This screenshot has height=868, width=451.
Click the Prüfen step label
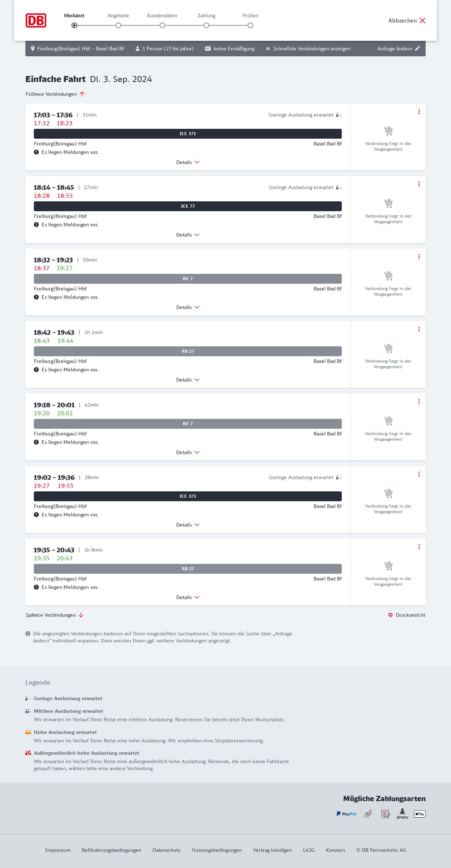(251, 15)
